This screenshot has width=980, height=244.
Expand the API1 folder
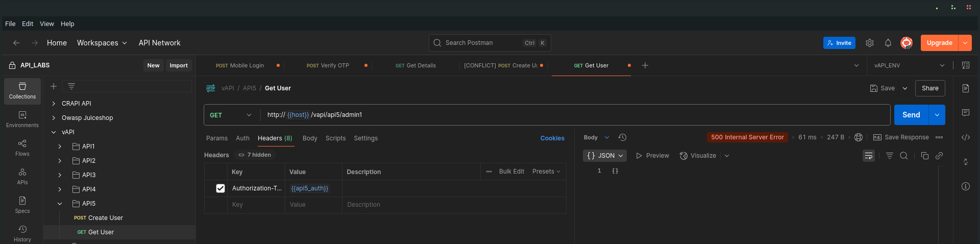(x=60, y=147)
